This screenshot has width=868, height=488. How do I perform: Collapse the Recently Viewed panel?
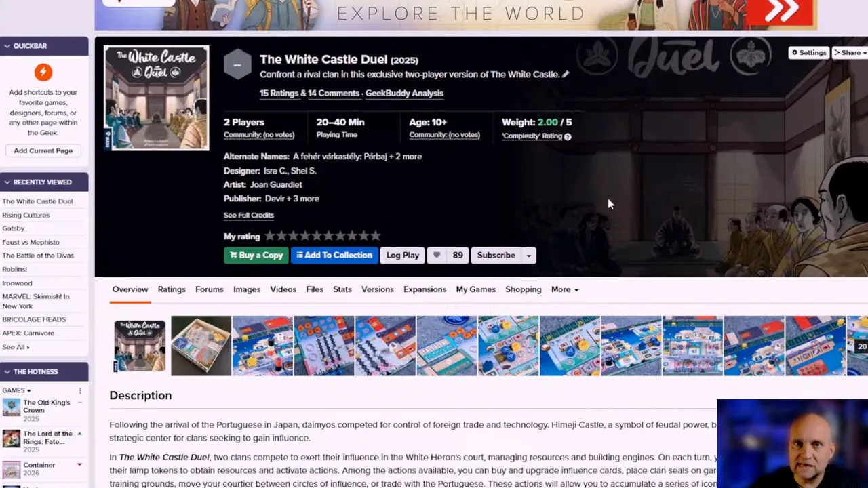(7, 182)
